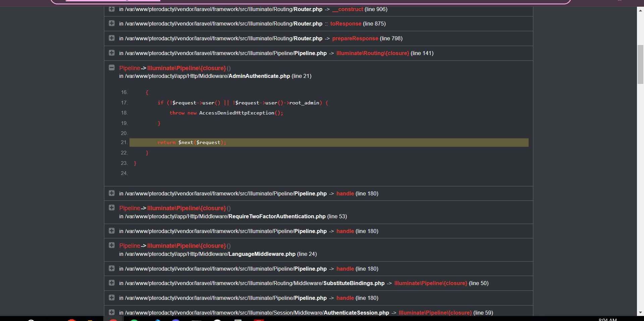Click Illuminate\Pipeline\{closure} in AuthenticateSession.php row

435,313
